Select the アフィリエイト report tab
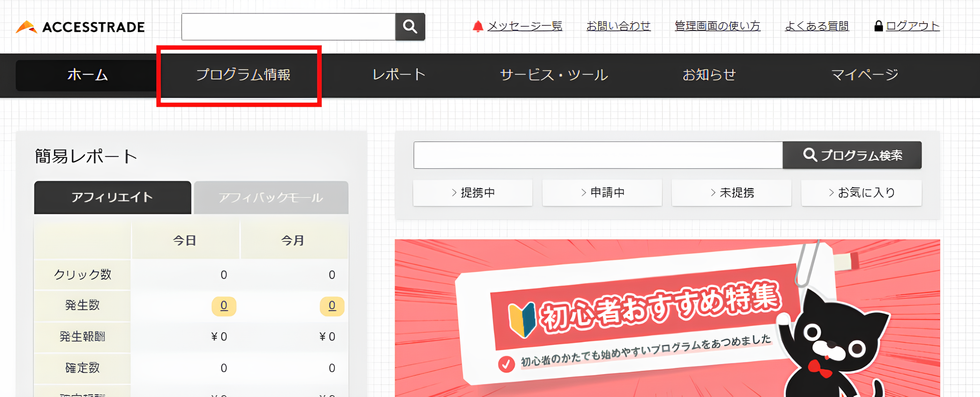The image size is (980, 397). coord(112,198)
